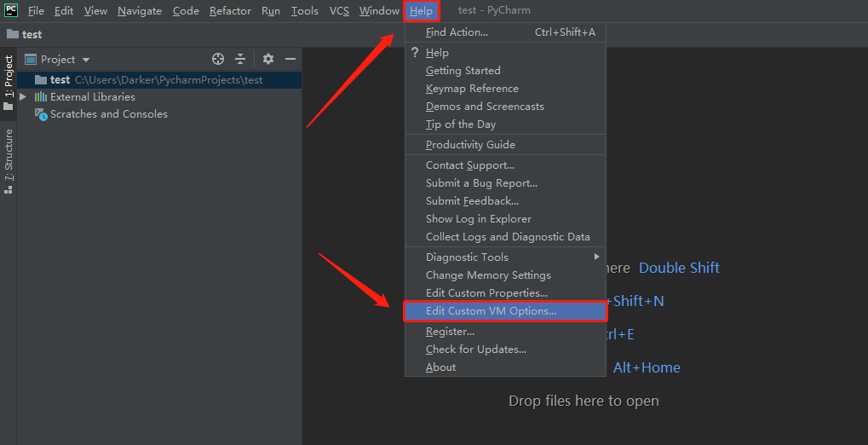Switch to the 1: Project side tab

[x=9, y=82]
